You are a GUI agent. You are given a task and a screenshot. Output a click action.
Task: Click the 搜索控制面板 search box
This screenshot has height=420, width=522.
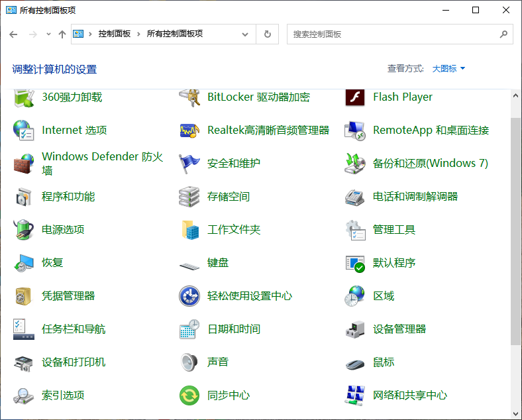tap(394, 34)
